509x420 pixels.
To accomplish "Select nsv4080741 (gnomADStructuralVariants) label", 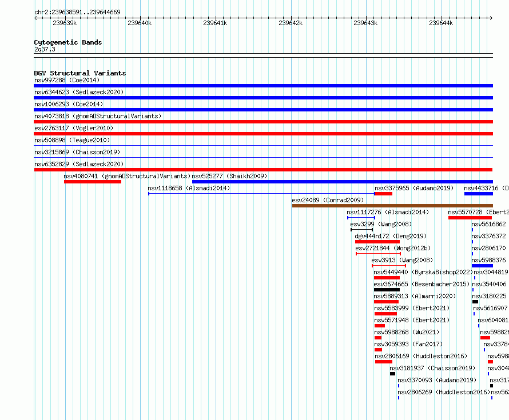I will (x=127, y=176).
